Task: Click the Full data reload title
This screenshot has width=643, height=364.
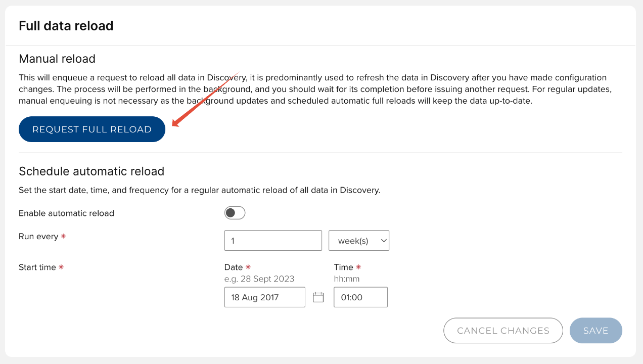Action: point(66,26)
